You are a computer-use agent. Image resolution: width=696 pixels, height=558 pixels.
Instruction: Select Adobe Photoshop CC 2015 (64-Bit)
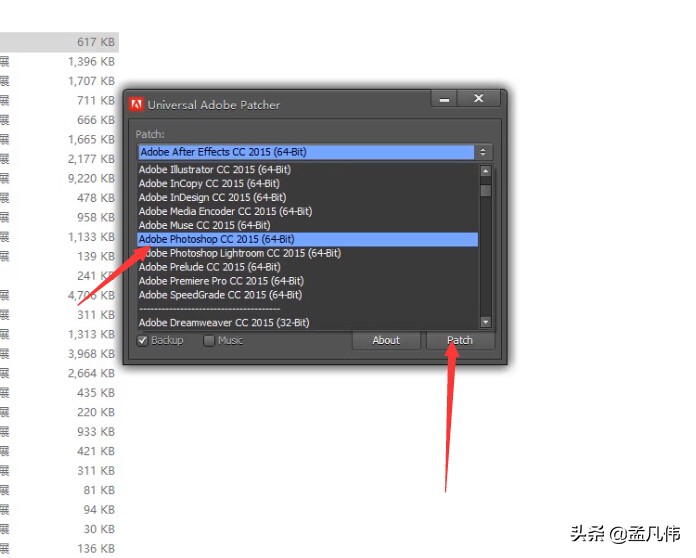pyautogui.click(x=307, y=239)
